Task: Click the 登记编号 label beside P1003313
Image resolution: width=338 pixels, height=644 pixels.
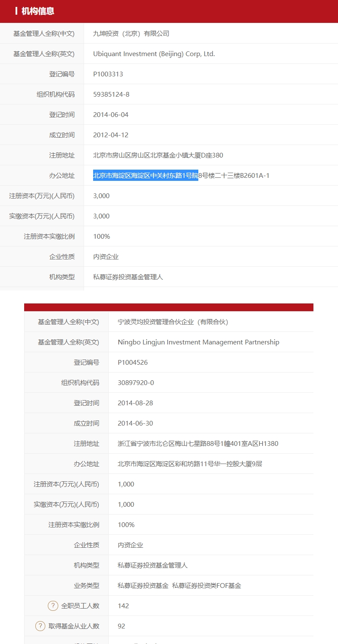Action: (x=62, y=74)
